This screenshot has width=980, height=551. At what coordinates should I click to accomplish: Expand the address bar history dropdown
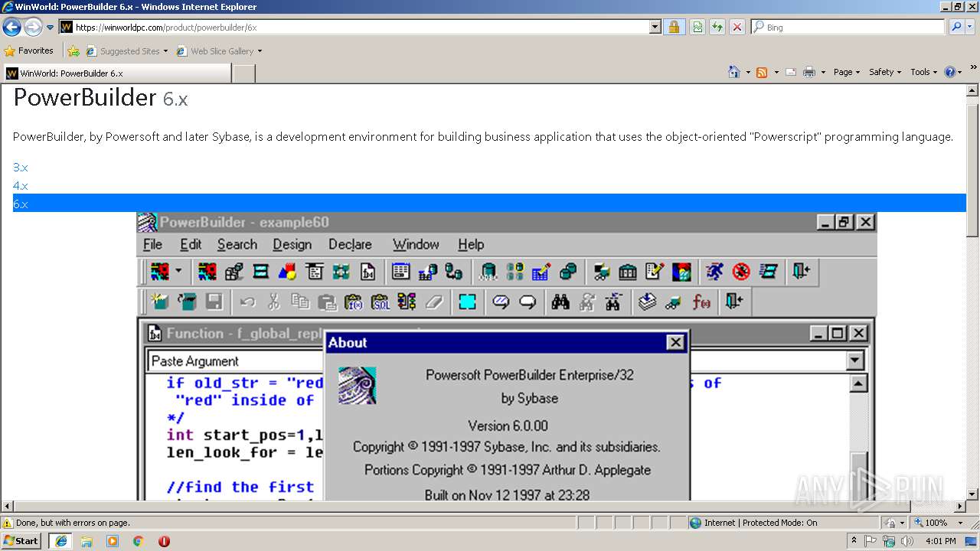coord(655,27)
